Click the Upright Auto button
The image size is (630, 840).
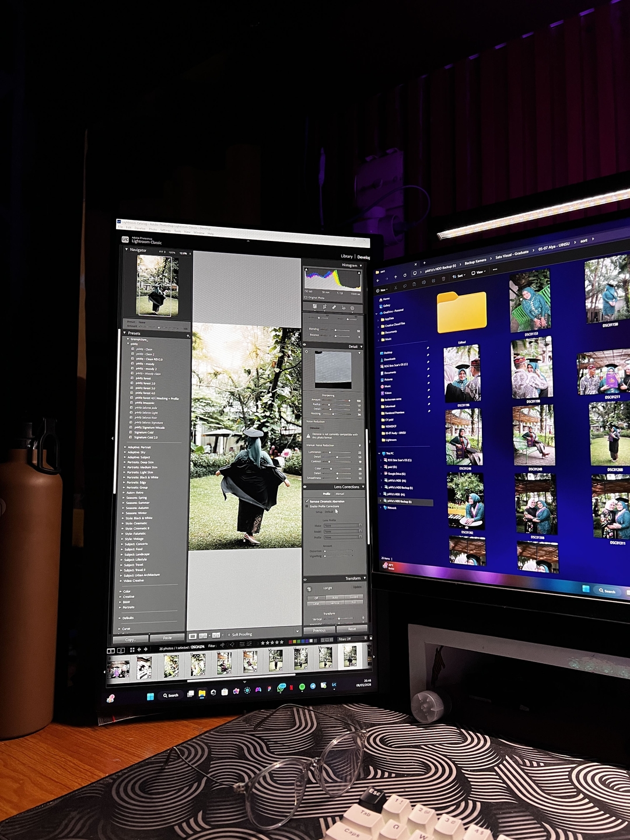tap(335, 597)
